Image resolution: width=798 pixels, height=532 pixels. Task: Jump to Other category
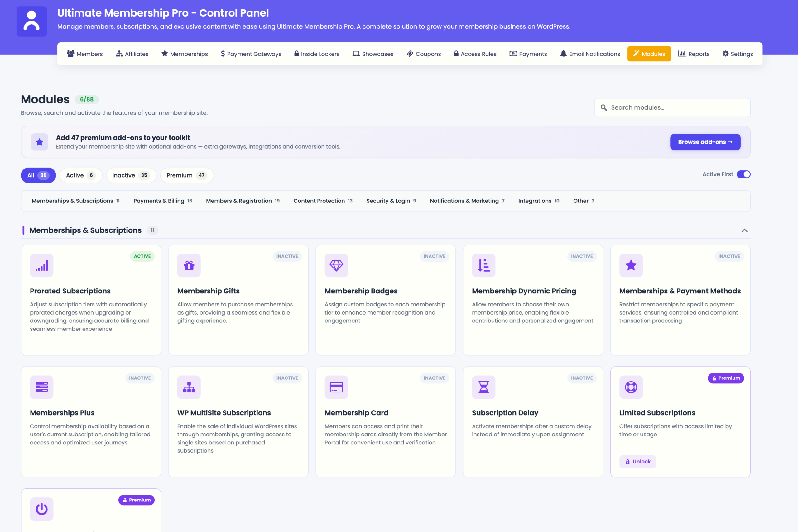(x=584, y=201)
